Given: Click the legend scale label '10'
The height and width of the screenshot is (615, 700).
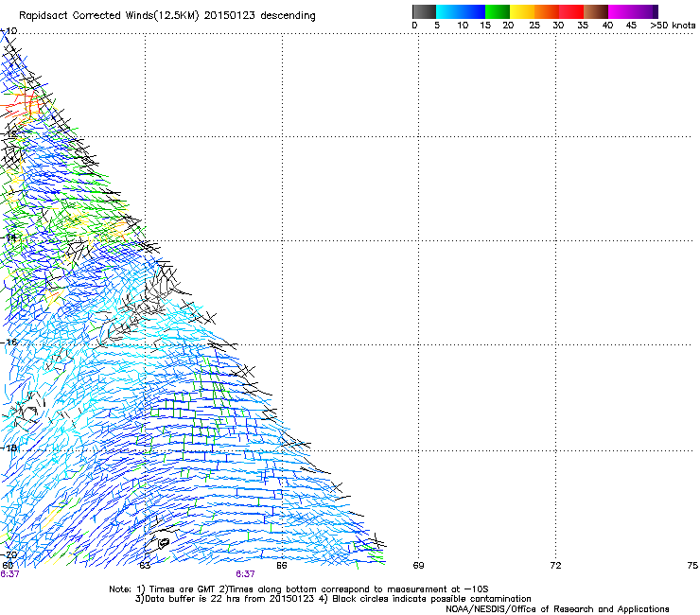Looking at the screenshot, I should pos(463,26).
